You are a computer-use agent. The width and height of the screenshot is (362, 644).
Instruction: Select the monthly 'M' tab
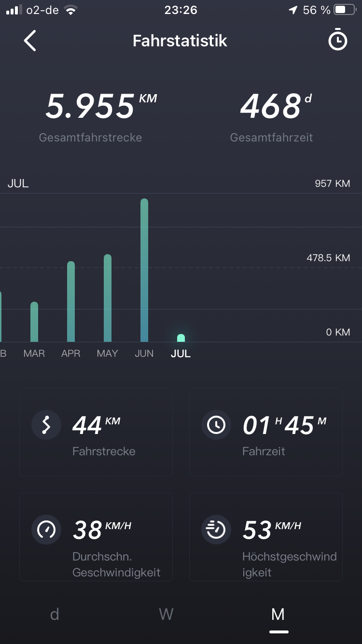(x=278, y=614)
